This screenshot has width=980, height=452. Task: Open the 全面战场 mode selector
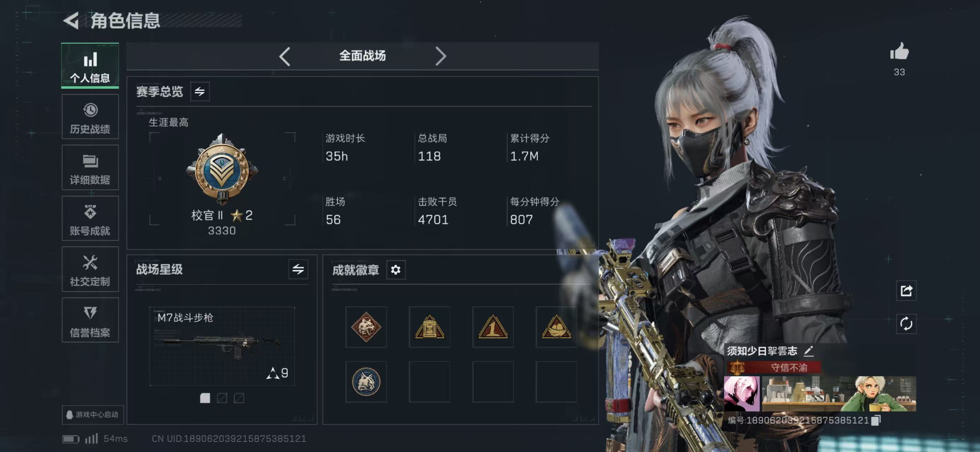[362, 56]
